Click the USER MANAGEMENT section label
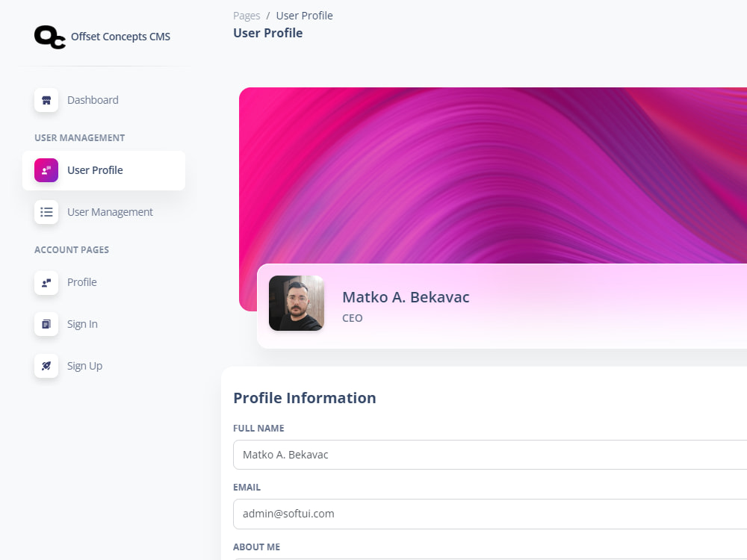This screenshot has width=747, height=560. tap(80, 138)
